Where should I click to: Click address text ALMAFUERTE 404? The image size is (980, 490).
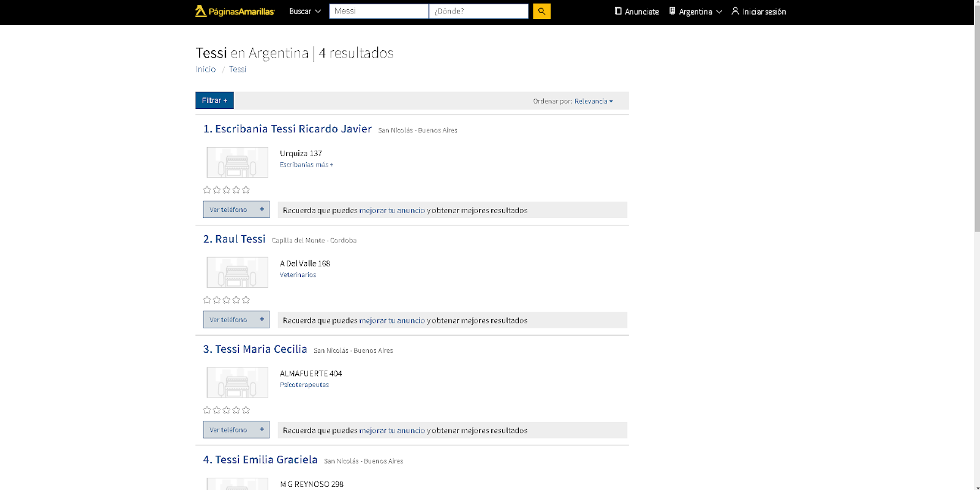tap(311, 374)
